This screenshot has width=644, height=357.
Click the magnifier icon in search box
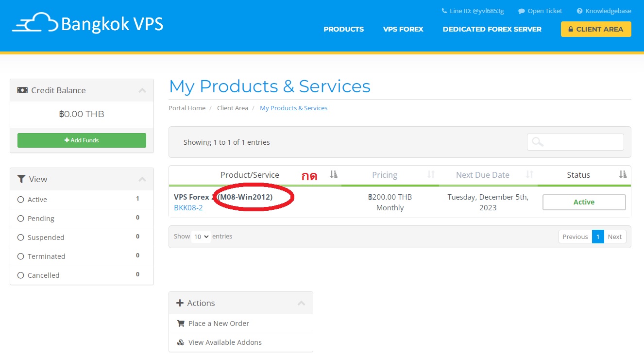[538, 142]
